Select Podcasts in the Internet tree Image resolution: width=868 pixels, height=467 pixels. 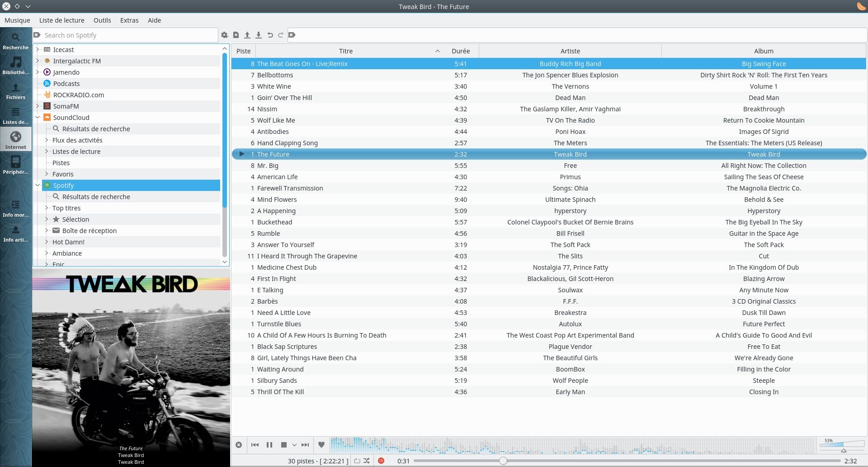click(x=66, y=83)
